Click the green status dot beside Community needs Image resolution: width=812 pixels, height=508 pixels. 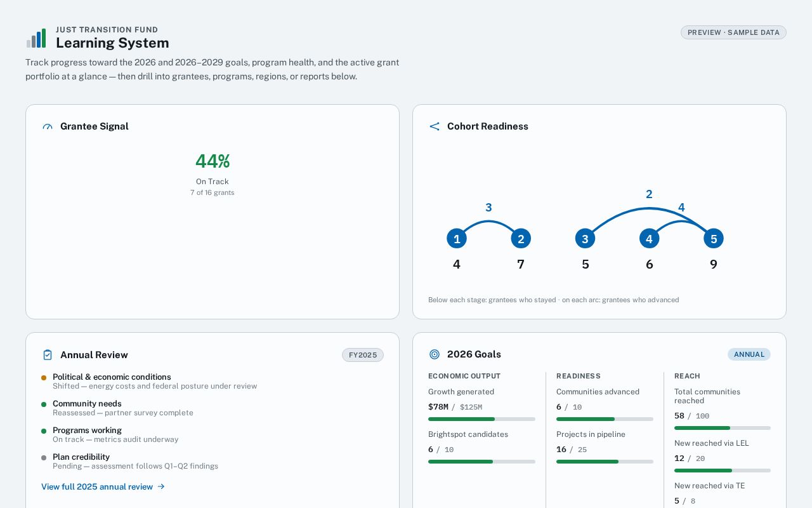[x=44, y=404]
